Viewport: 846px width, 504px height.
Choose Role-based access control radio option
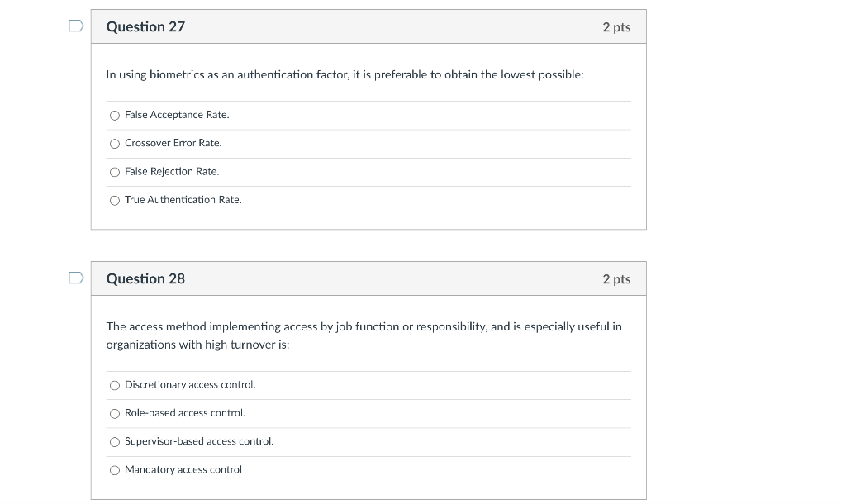click(x=114, y=413)
